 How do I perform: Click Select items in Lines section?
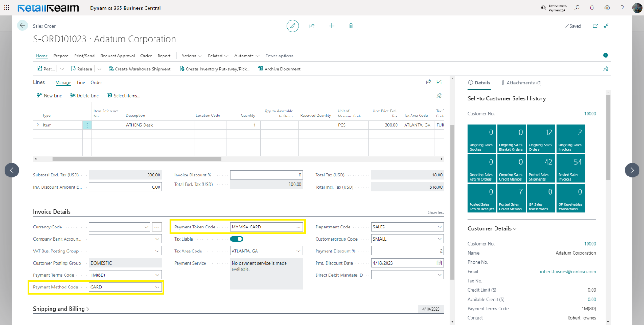124,96
